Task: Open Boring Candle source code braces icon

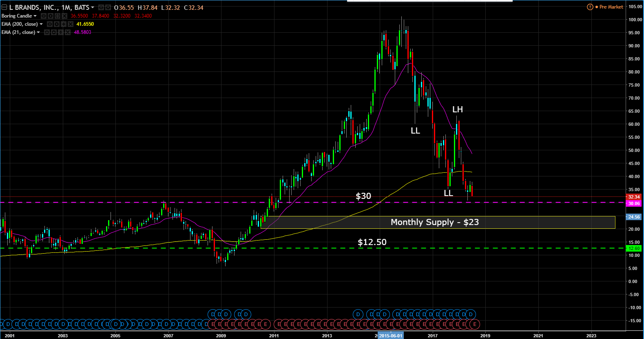Action: (58, 16)
